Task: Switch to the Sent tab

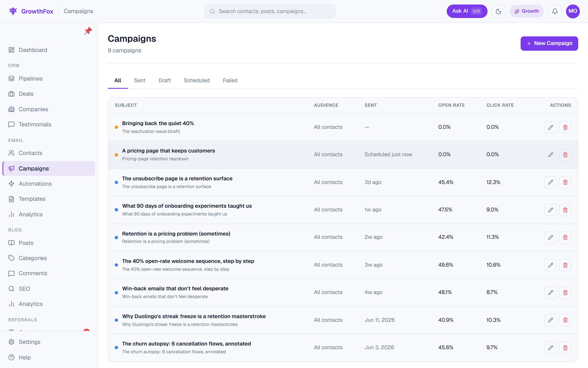Action: coord(140,80)
